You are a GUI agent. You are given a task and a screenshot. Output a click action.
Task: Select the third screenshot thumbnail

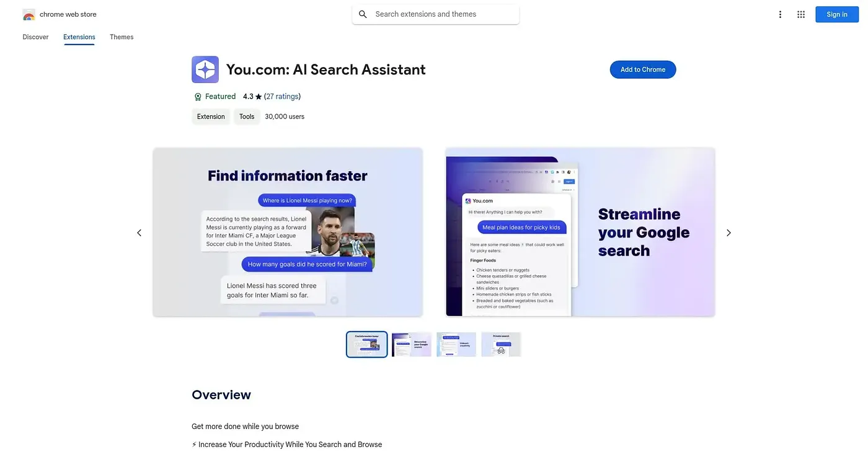456,344
